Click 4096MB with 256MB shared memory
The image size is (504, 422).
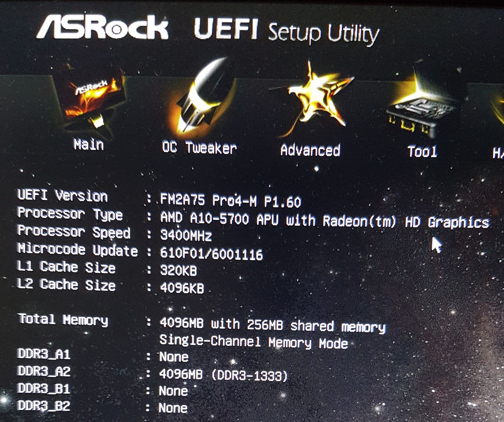[x=273, y=326]
